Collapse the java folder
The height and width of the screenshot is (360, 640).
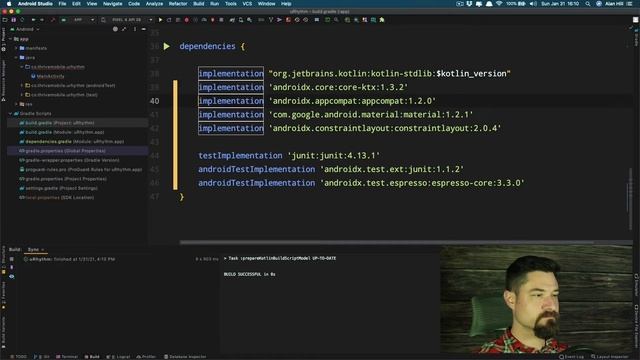tap(16, 58)
